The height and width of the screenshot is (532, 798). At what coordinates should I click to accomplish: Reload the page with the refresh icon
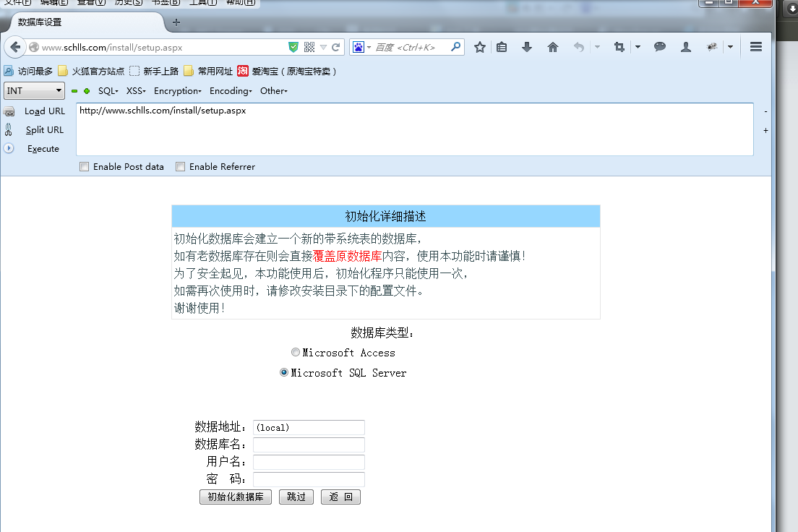pyautogui.click(x=336, y=48)
